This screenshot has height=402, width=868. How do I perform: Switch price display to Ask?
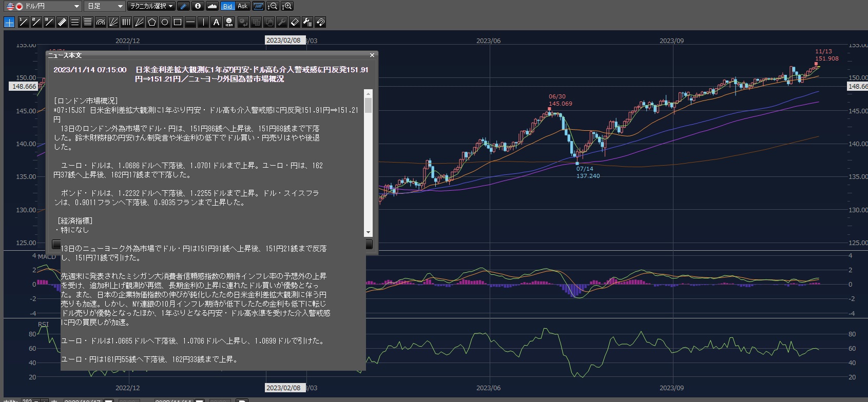point(242,6)
